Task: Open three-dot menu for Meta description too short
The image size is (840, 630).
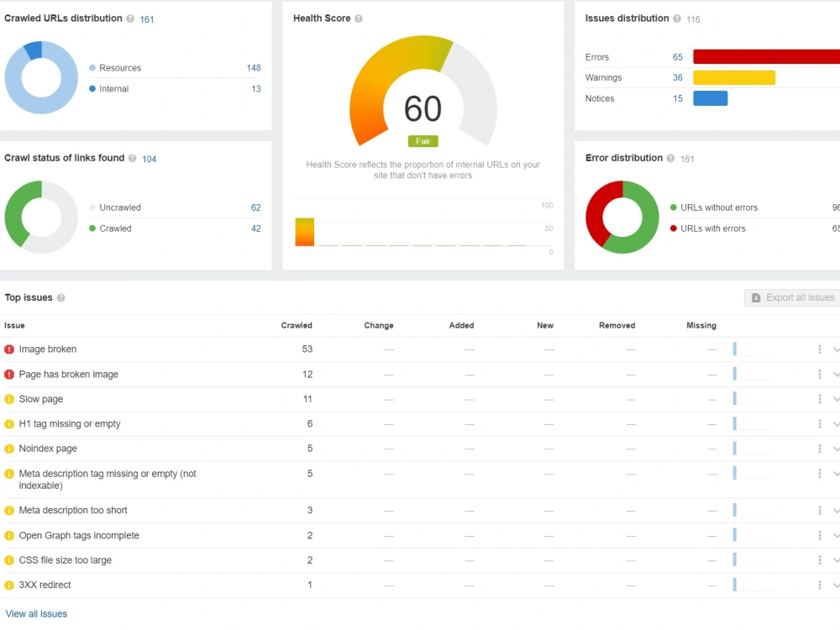Action: [820, 511]
